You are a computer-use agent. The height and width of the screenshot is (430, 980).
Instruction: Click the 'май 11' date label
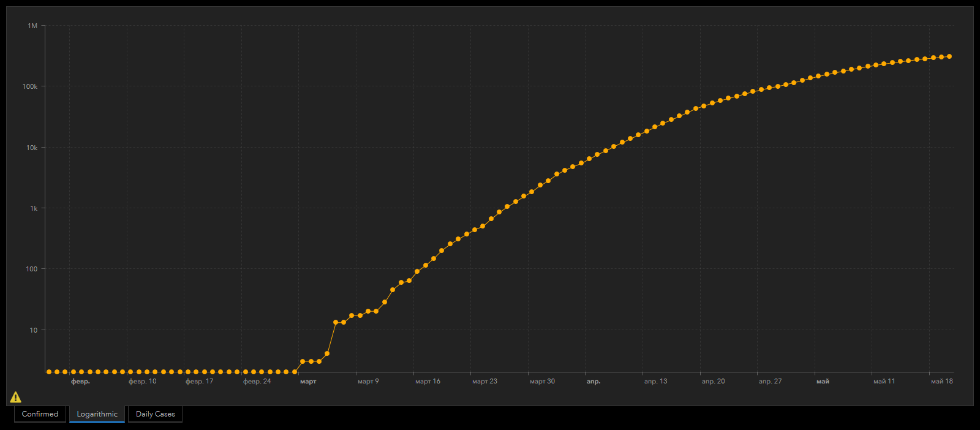point(884,381)
